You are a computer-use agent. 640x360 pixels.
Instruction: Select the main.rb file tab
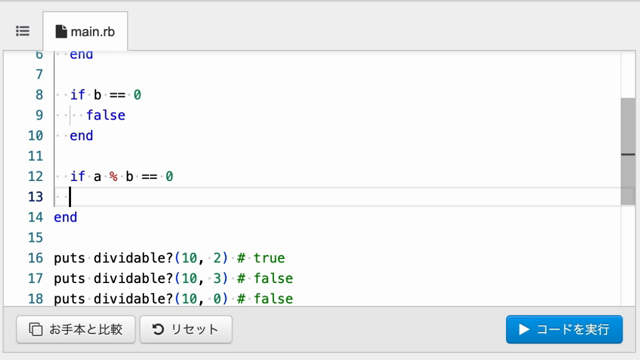click(85, 31)
